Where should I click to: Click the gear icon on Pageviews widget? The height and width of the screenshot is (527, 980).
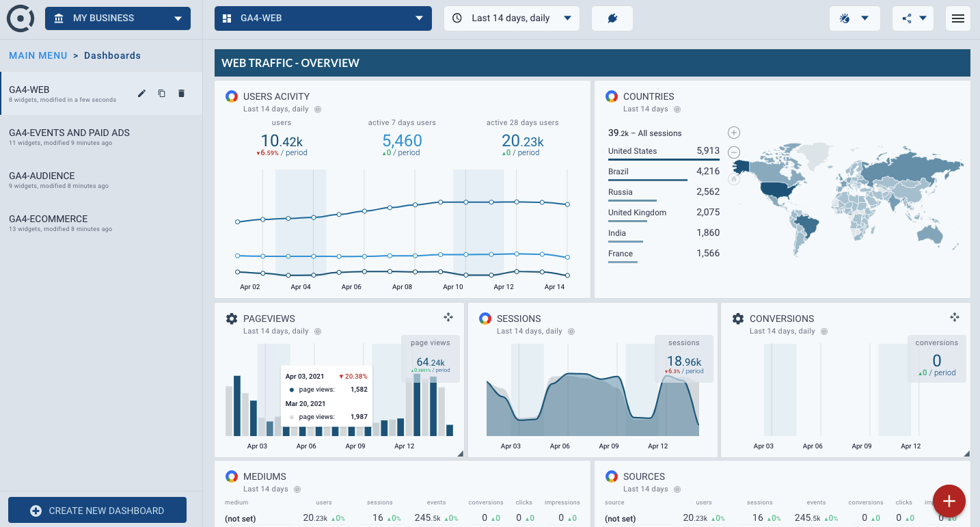[232, 319]
